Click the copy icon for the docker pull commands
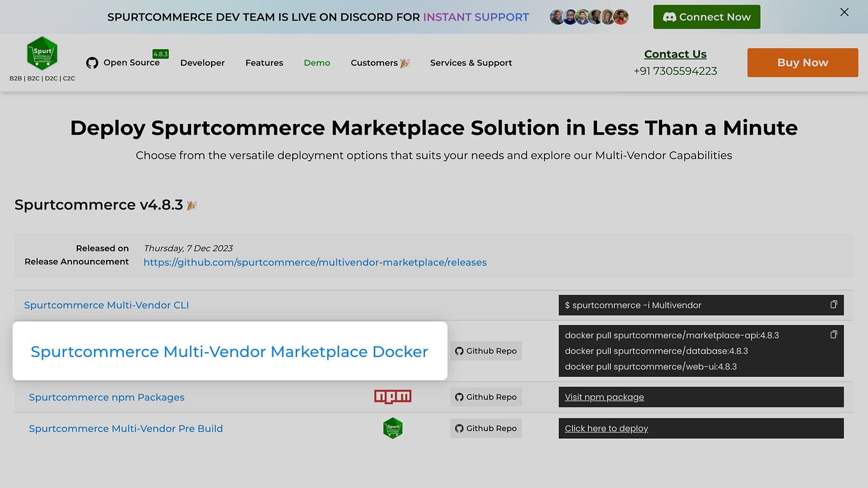The height and width of the screenshot is (488, 868). point(833,334)
